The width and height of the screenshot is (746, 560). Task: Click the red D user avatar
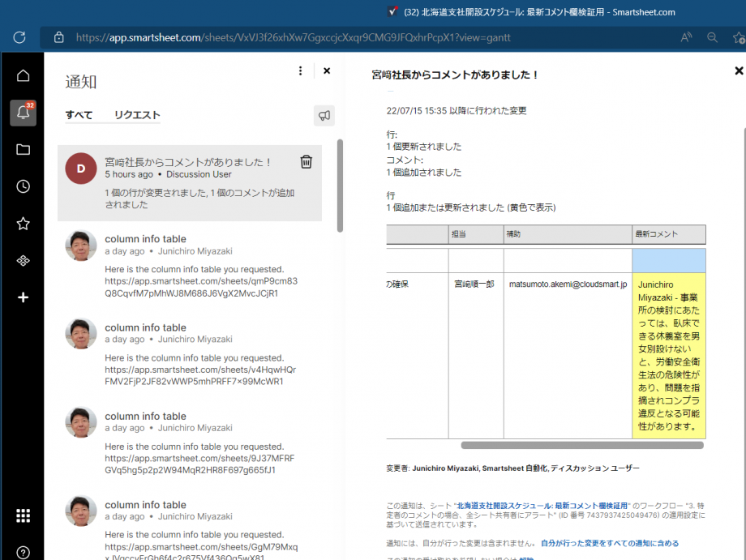(x=81, y=169)
